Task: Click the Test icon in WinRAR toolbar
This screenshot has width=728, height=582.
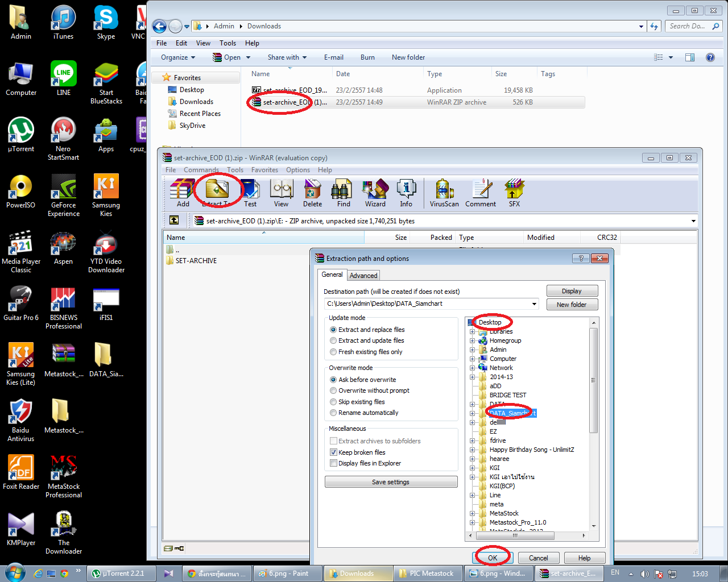Action: [x=250, y=193]
